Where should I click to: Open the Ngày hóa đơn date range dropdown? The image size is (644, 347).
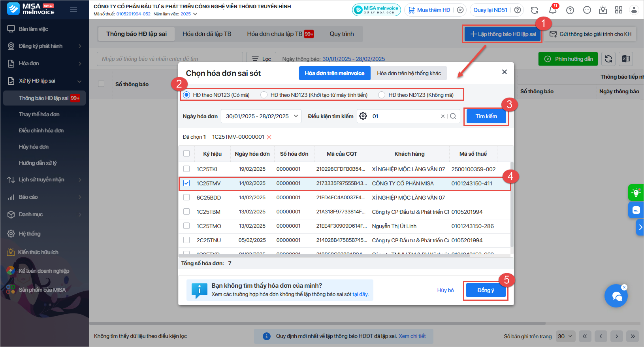coord(261,116)
